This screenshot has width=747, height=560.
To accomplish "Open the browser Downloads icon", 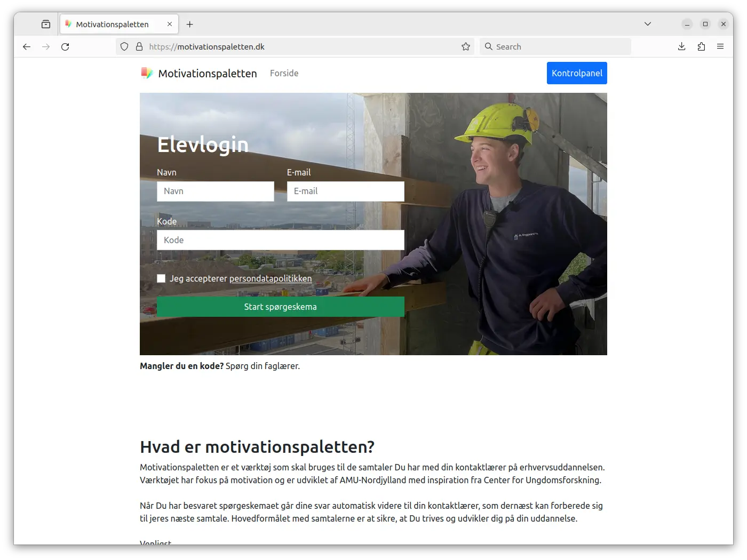I will [x=681, y=46].
